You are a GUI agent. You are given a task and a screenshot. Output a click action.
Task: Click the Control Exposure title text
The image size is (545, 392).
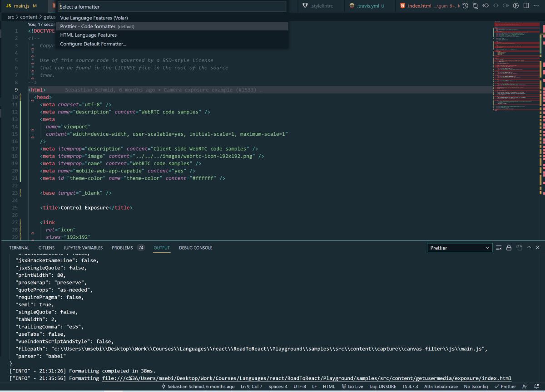84,208
